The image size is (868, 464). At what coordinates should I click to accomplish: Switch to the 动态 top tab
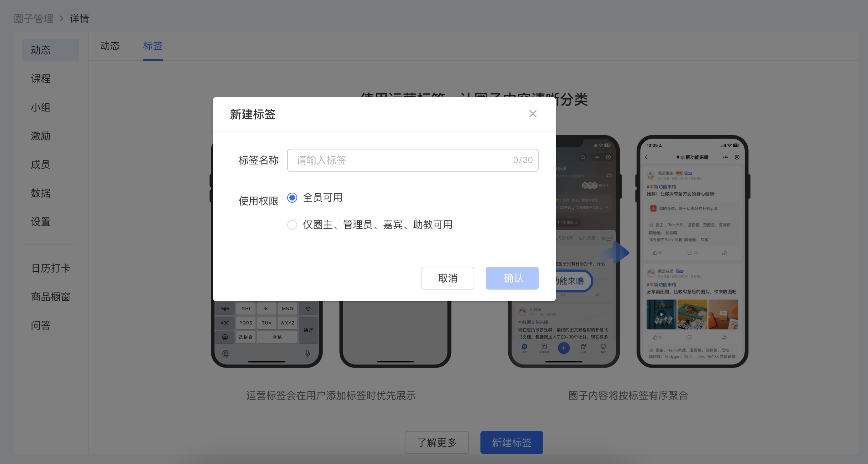click(x=110, y=46)
